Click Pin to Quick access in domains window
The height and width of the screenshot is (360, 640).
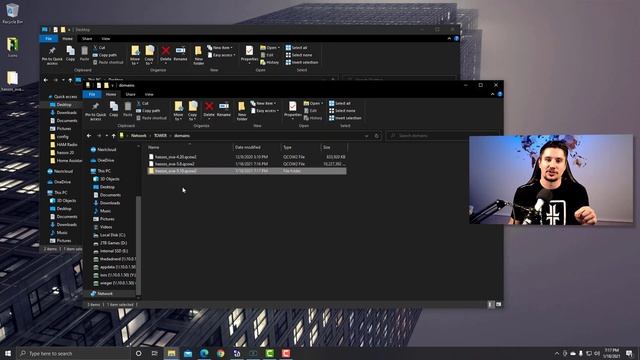click(x=96, y=111)
